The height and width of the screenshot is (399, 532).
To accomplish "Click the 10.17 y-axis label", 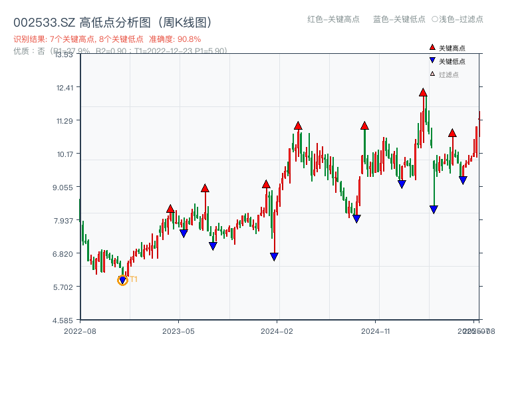I will coord(65,154).
